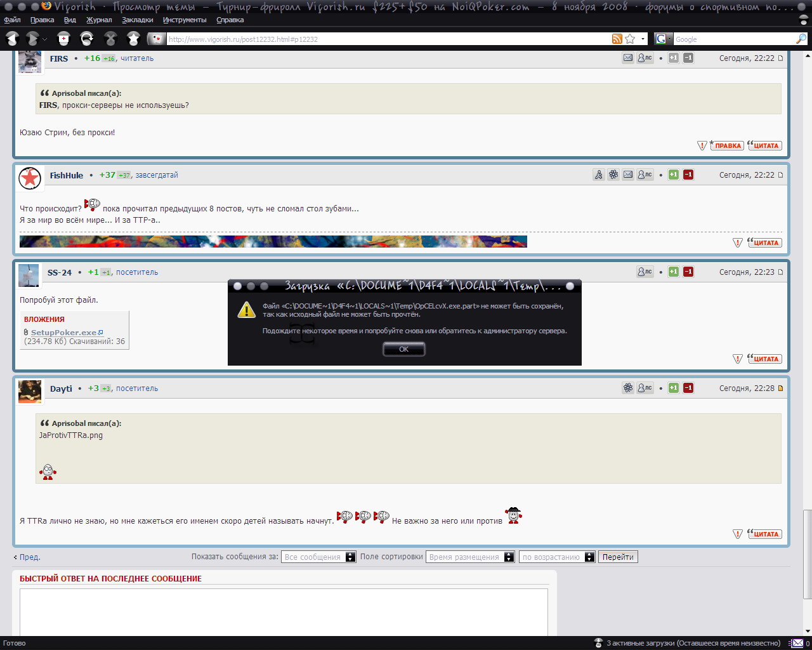Click the AIM icon in FishHule's post
Image resolution: width=812 pixels, height=650 pixels.
[599, 175]
